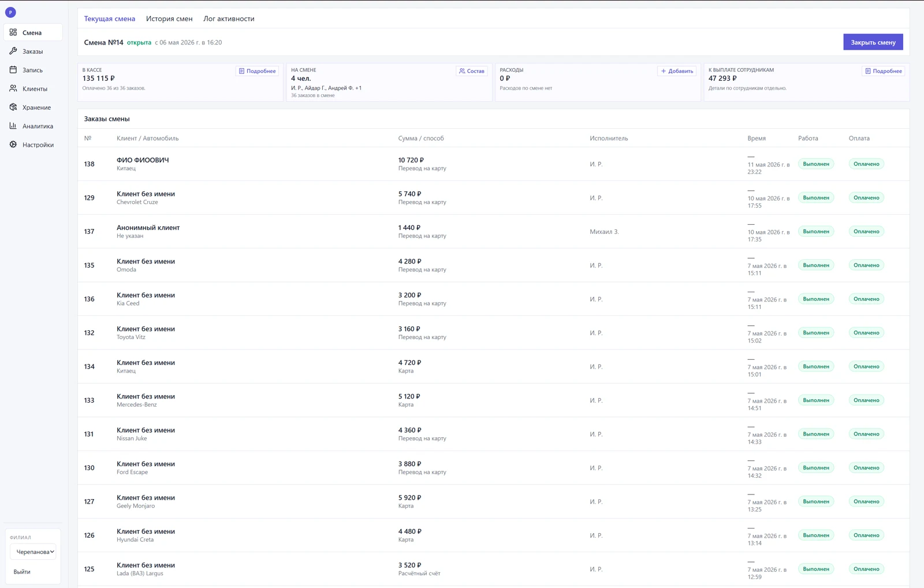This screenshot has width=924, height=588.
Task: Click executor Михаил З.
Action: pos(604,232)
